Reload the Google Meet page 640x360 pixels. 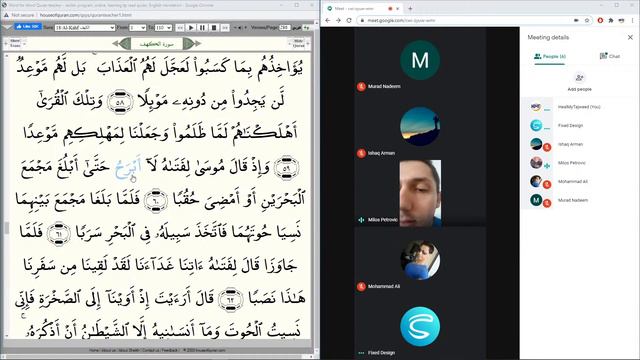coord(349,20)
